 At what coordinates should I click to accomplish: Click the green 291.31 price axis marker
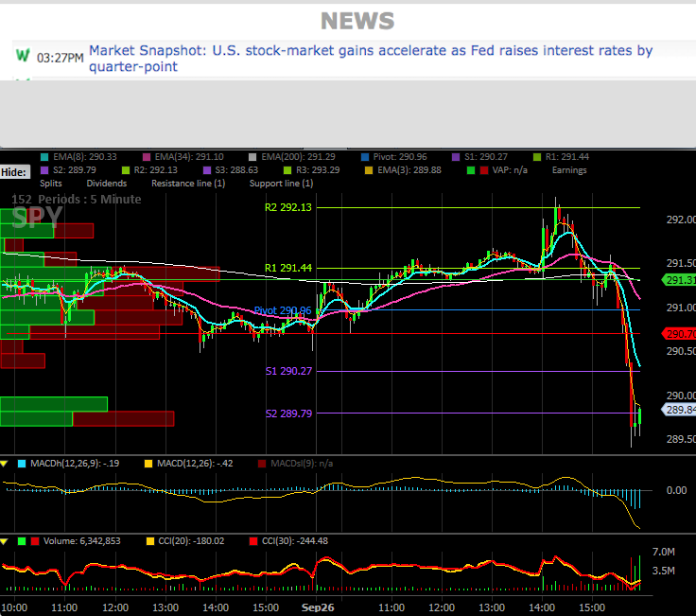(679, 280)
